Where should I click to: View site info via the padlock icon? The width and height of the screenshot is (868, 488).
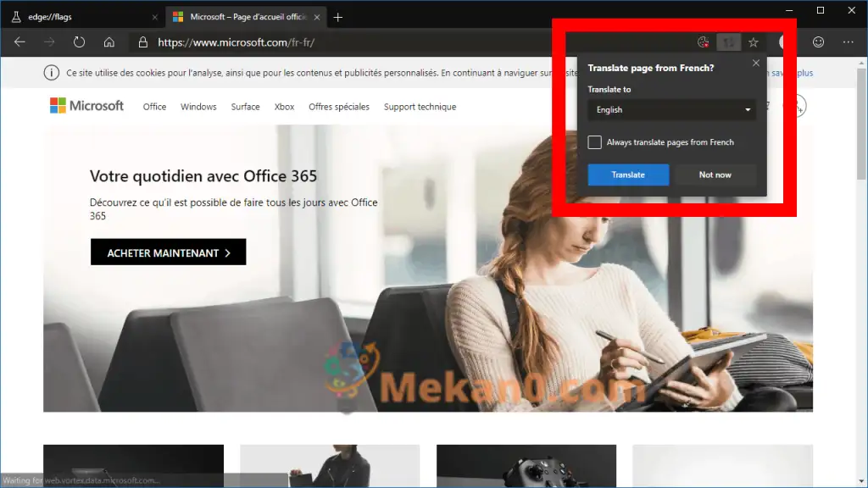pyautogui.click(x=142, y=42)
